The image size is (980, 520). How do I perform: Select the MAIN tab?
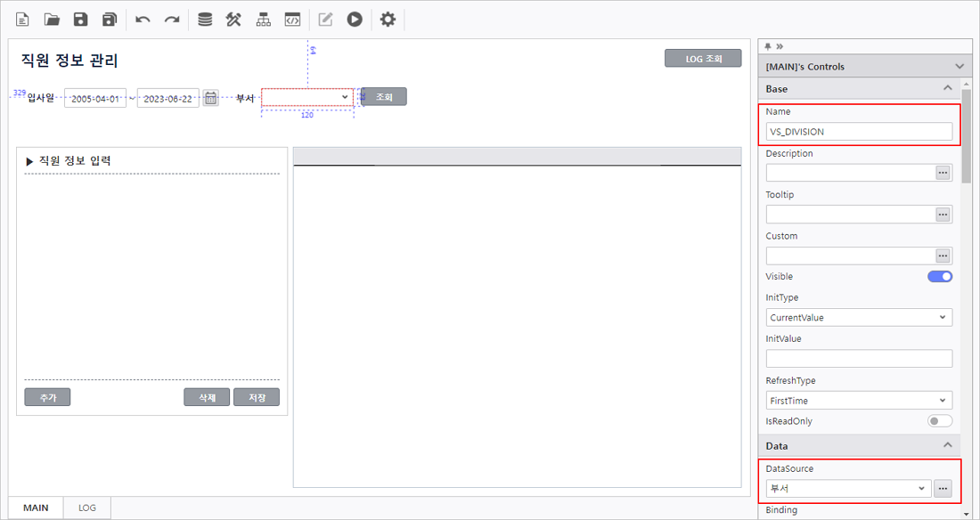pyautogui.click(x=37, y=508)
